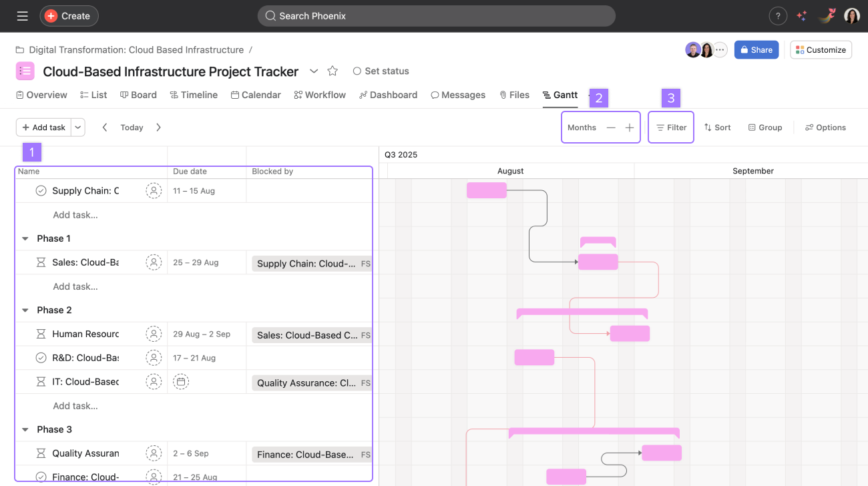Collapse the Phase 1 section
This screenshot has width=868, height=486.
(25, 238)
